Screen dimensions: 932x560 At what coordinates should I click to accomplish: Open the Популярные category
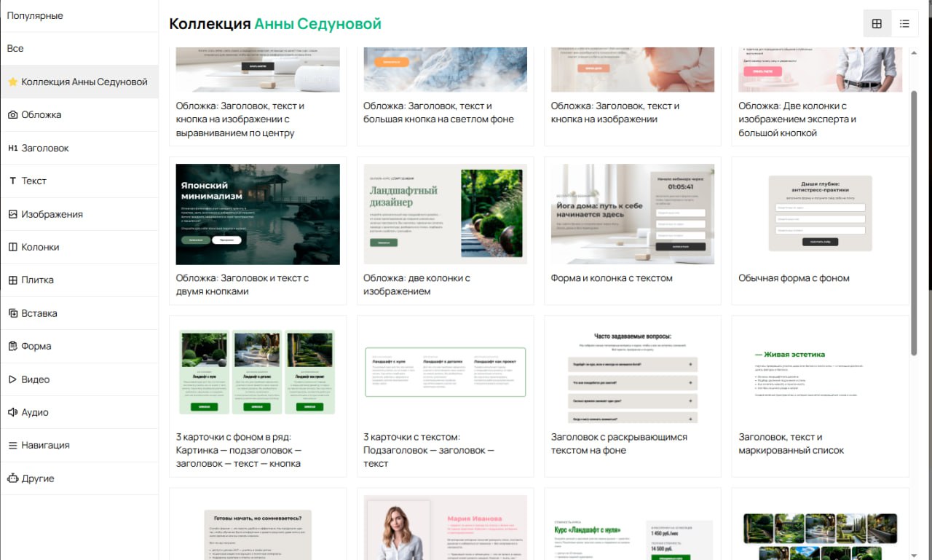(35, 15)
